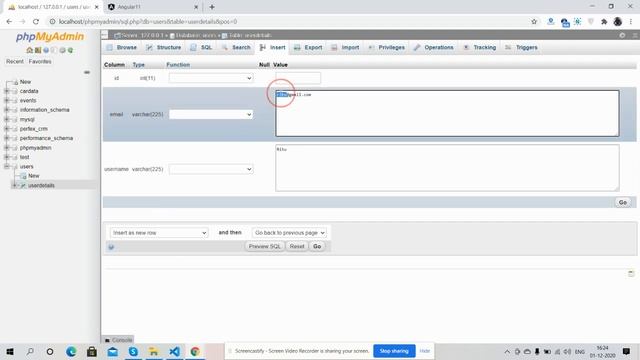Open Skype from the taskbar
This screenshot has height=360, width=640.
(x=133, y=351)
